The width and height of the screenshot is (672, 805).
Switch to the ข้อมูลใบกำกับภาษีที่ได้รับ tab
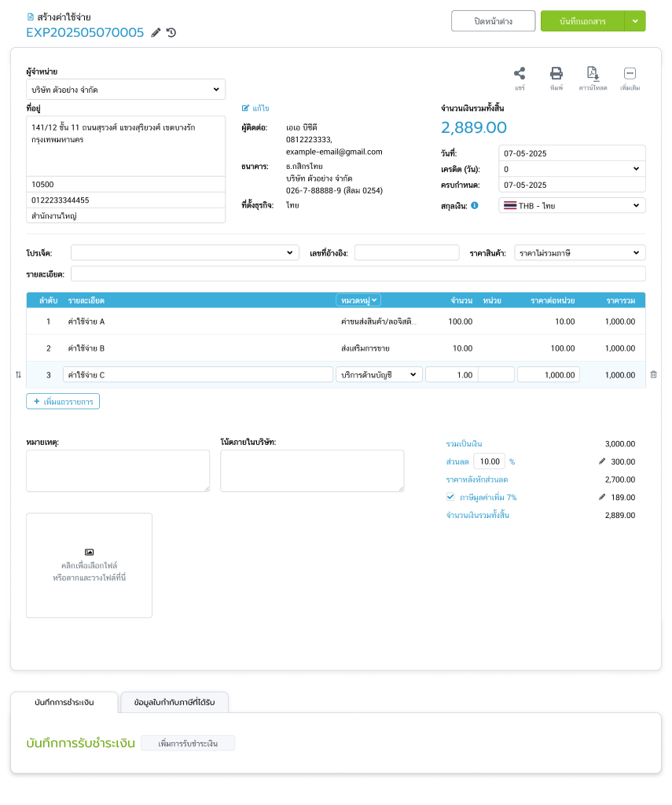pos(180,702)
